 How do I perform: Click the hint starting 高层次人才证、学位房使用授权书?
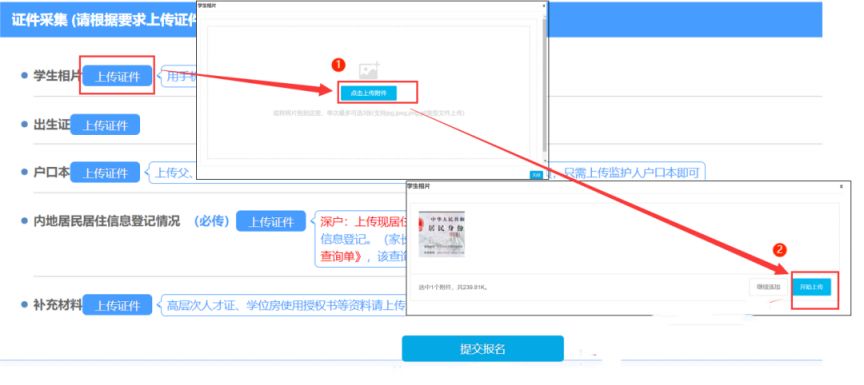(286, 306)
